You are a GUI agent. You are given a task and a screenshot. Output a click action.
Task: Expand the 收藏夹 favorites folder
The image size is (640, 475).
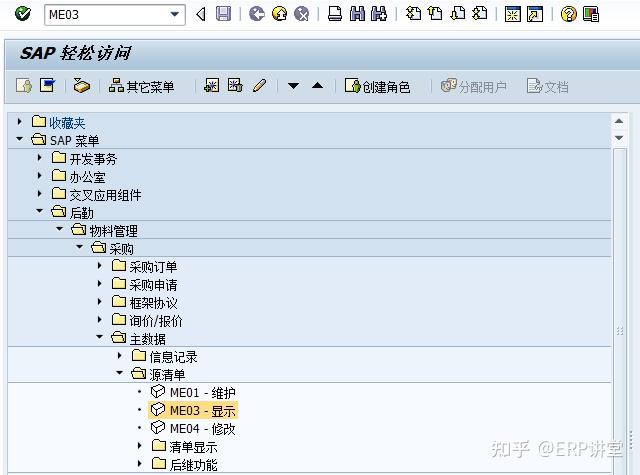point(19,121)
